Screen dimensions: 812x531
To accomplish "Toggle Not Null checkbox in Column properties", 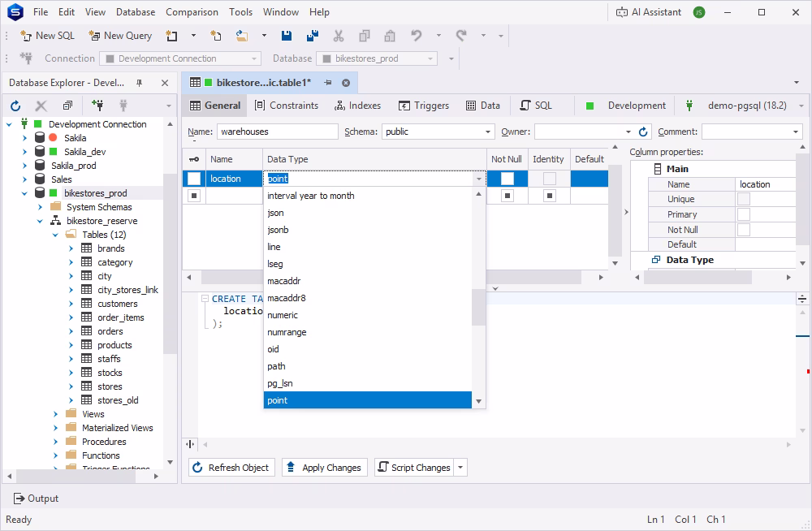I will 744,230.
